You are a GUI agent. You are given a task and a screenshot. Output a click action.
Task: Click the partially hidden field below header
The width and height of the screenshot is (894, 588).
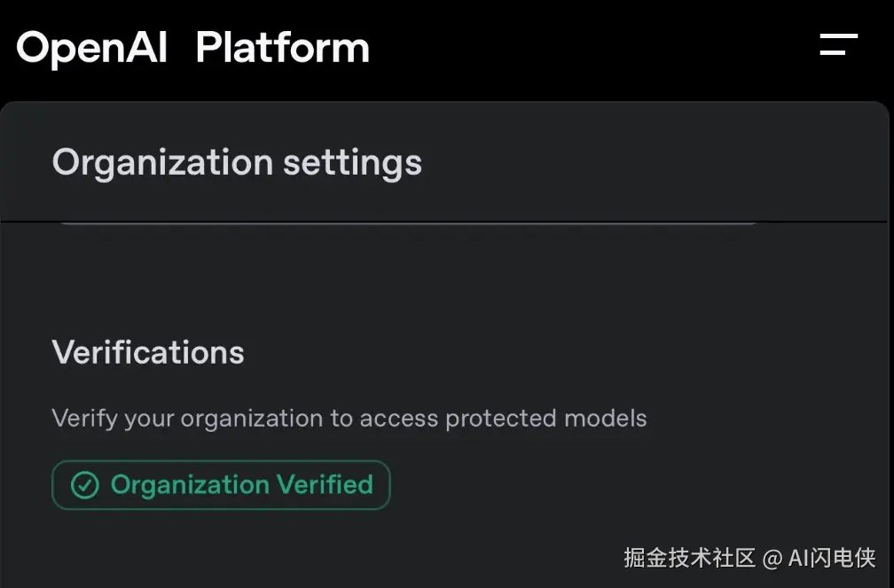(x=408, y=224)
